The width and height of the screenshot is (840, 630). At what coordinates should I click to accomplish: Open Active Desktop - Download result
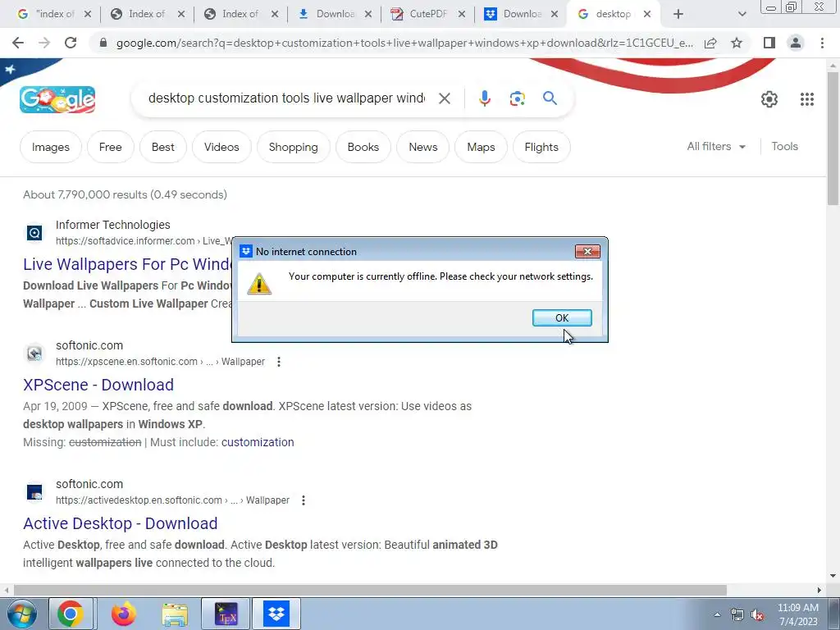tap(121, 523)
